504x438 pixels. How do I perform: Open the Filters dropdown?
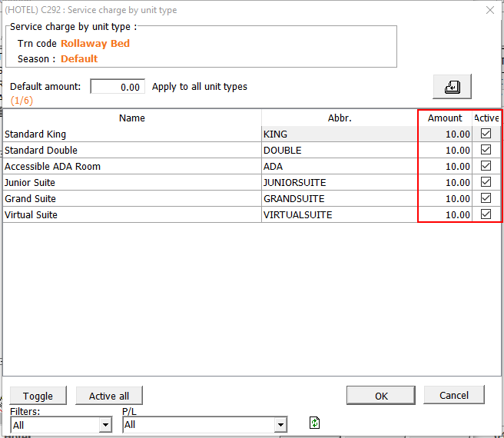105,425
